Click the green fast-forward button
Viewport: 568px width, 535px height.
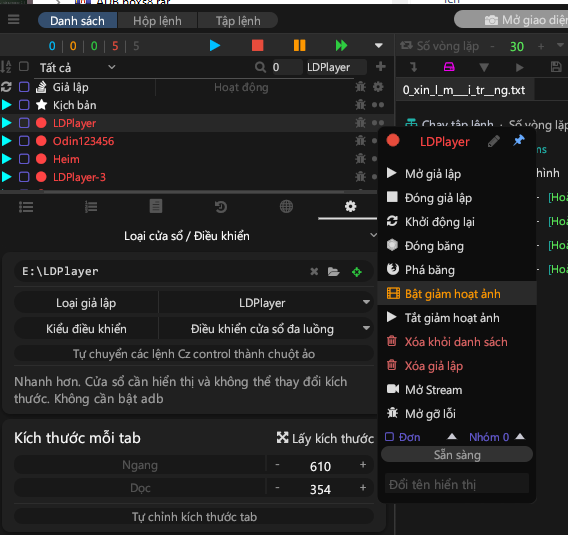pos(341,46)
